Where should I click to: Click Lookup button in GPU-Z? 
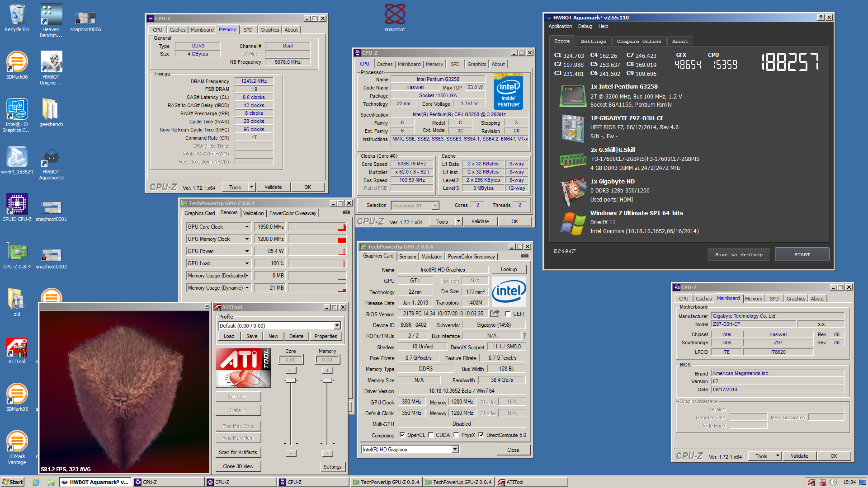tap(509, 269)
